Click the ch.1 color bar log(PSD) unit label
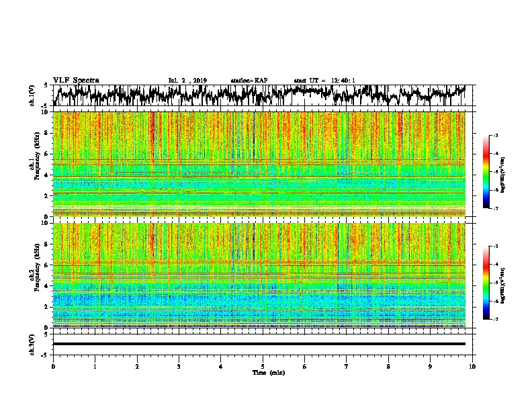 click(x=503, y=175)
